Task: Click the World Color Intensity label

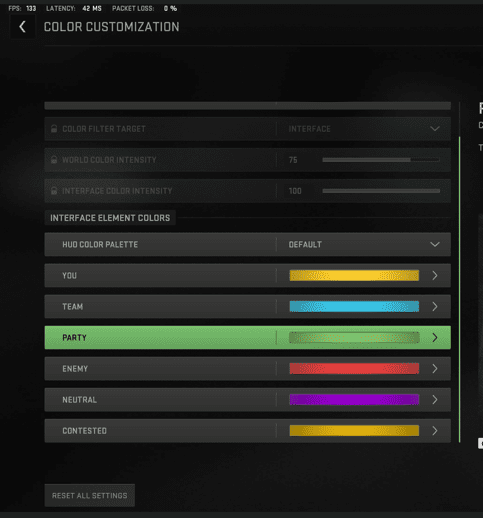Action: point(109,160)
